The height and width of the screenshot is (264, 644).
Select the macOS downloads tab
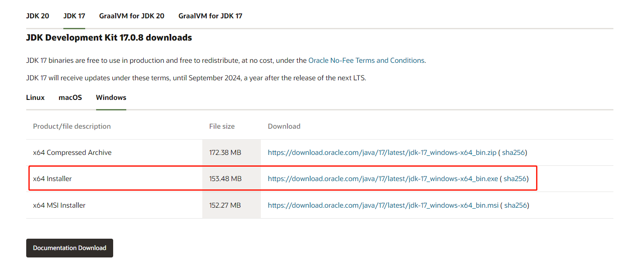click(x=70, y=97)
